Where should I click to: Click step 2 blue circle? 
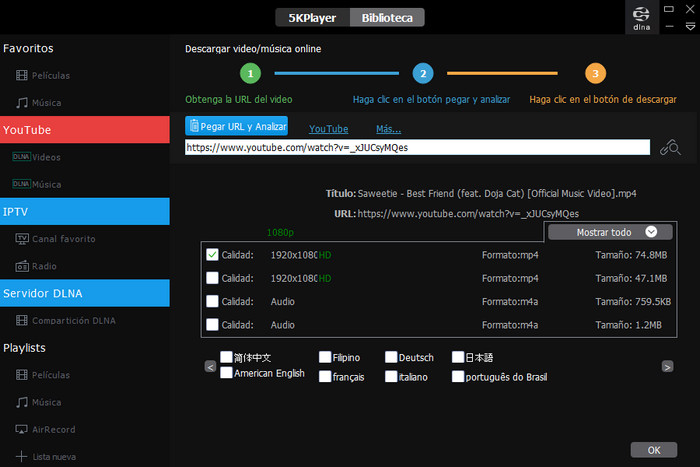point(423,74)
